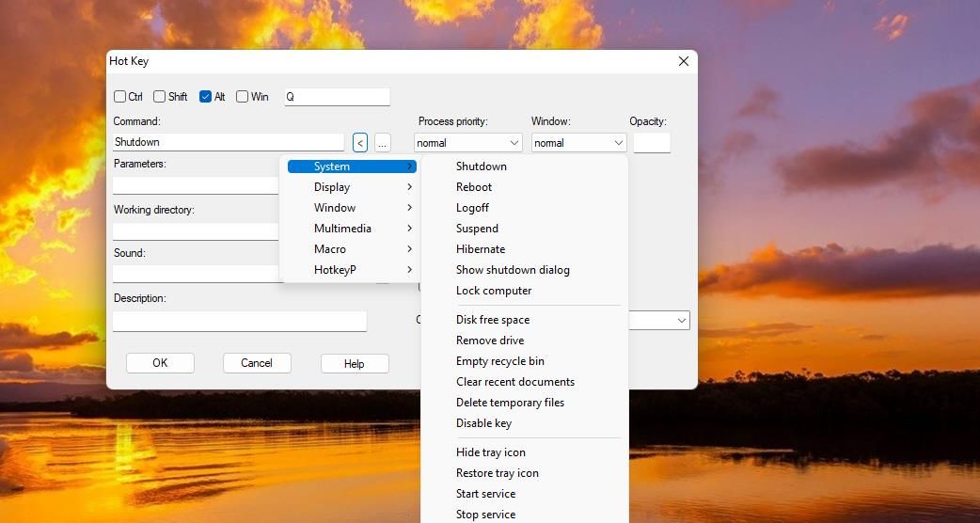Uncheck the Alt modifier checkbox

click(x=206, y=97)
